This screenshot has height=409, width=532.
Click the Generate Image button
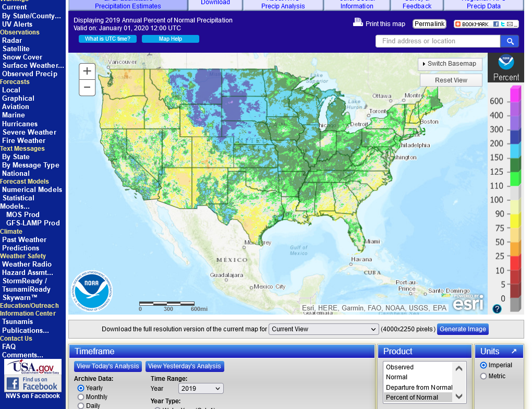463,329
